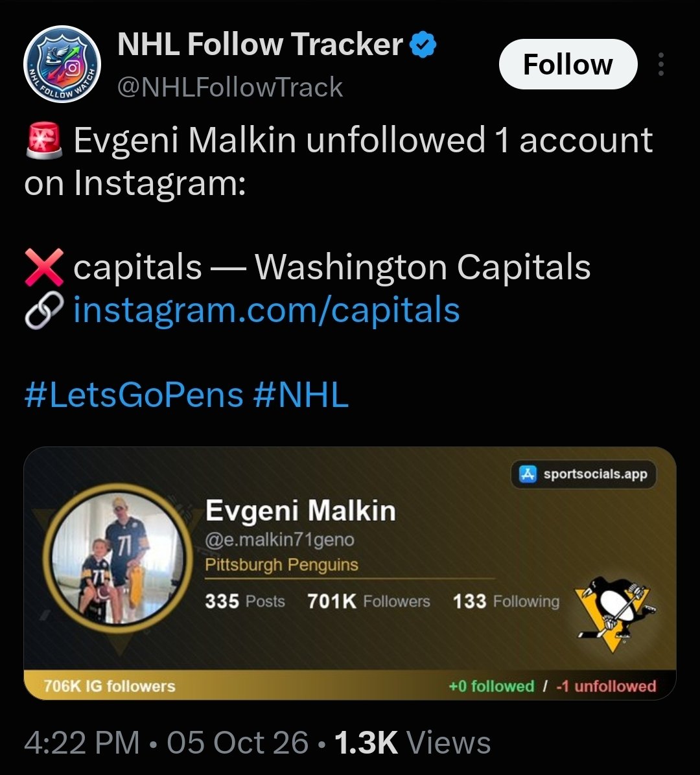Click the 701K Followers stat
Screen dimensions: 700x775
369,601
